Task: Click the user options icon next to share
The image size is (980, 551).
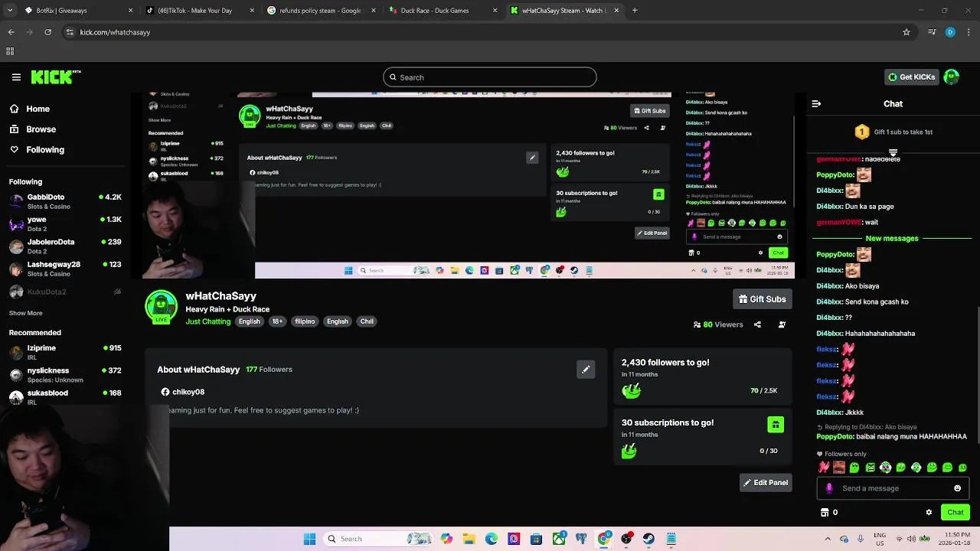Action: [x=782, y=324]
